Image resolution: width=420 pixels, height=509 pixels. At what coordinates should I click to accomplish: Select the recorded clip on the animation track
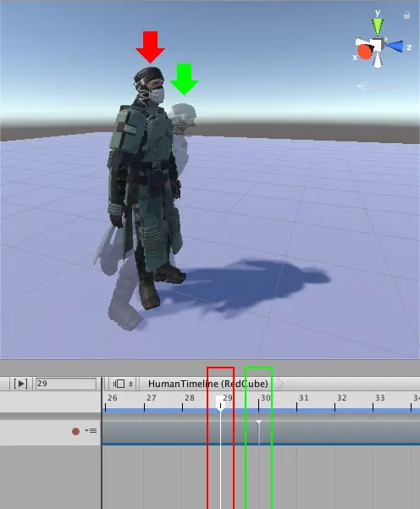pos(261,433)
